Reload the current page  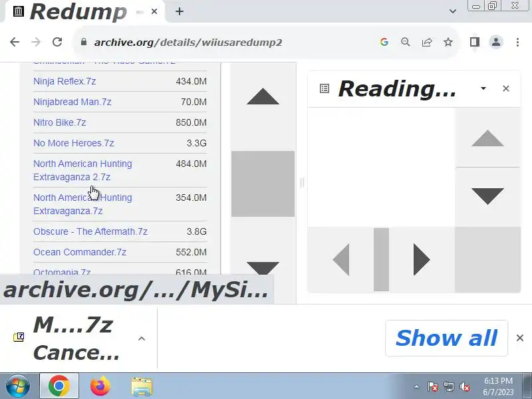[57, 42]
